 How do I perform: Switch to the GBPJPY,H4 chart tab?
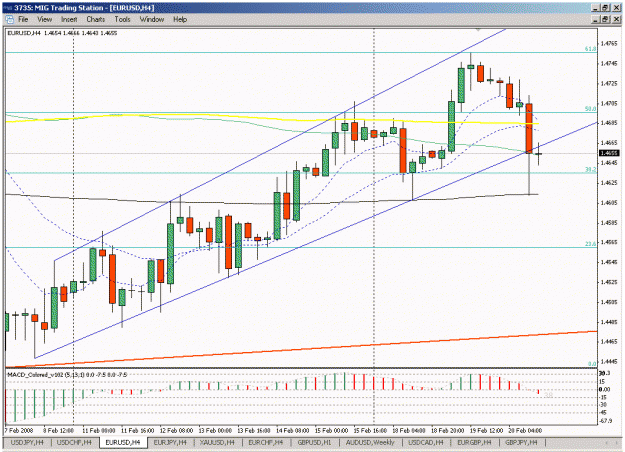521,442
